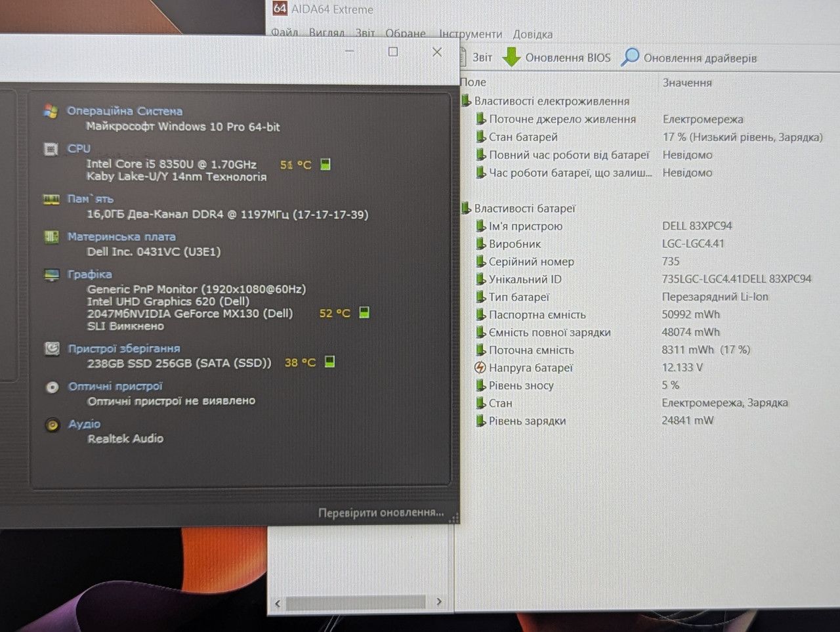Select the Властивості батареї group row
Viewport: 840px width, 632px height.
point(518,208)
